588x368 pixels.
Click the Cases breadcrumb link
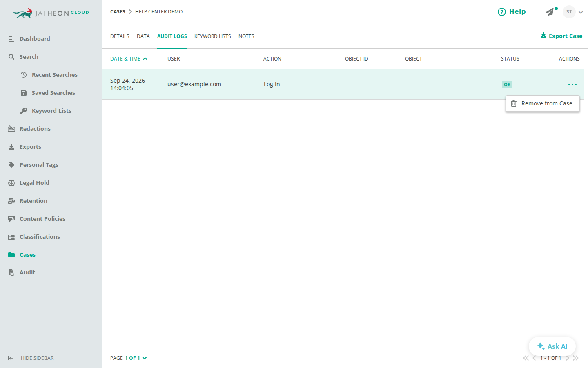[118, 12]
